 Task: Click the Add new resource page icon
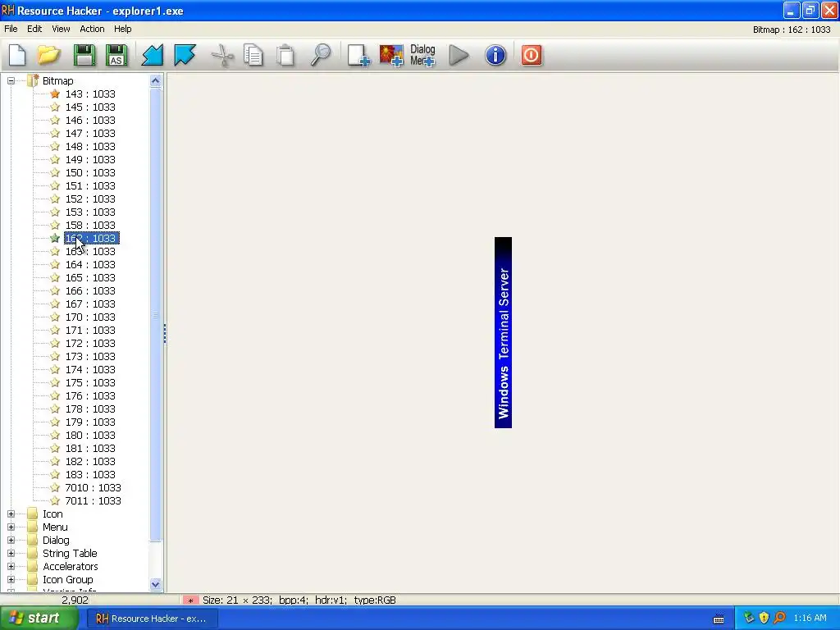[x=358, y=55]
